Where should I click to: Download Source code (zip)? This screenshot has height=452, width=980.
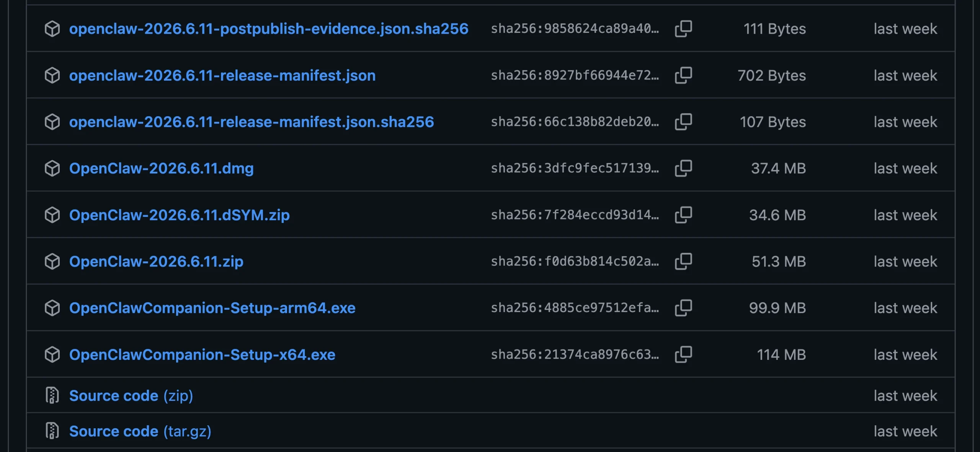(131, 395)
